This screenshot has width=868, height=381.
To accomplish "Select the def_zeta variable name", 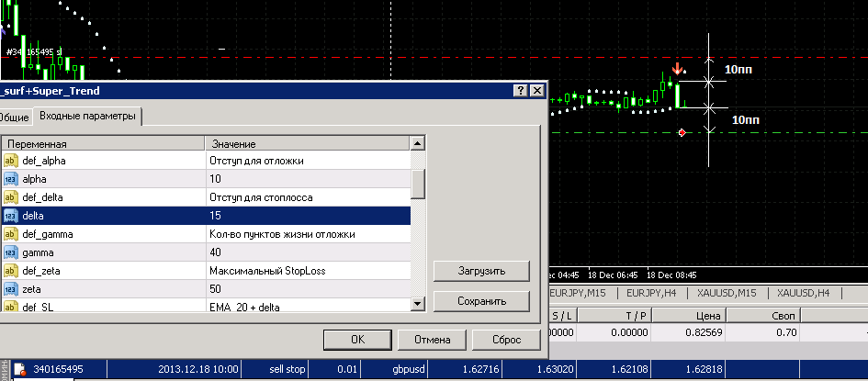I will (41, 271).
